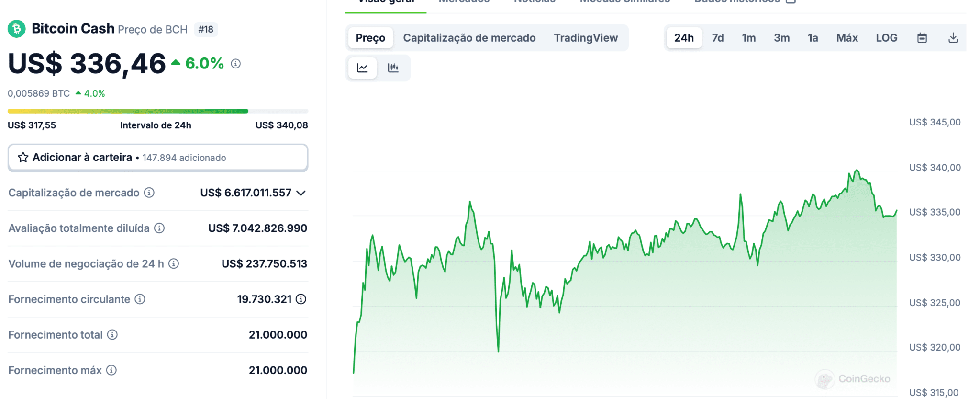
Task: Switch to line chart view icon
Action: (362, 68)
